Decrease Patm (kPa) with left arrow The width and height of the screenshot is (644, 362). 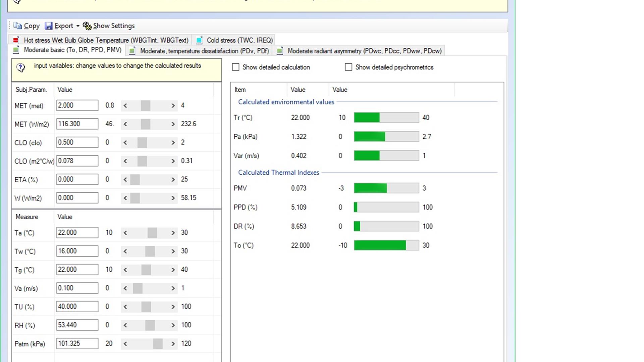point(125,344)
